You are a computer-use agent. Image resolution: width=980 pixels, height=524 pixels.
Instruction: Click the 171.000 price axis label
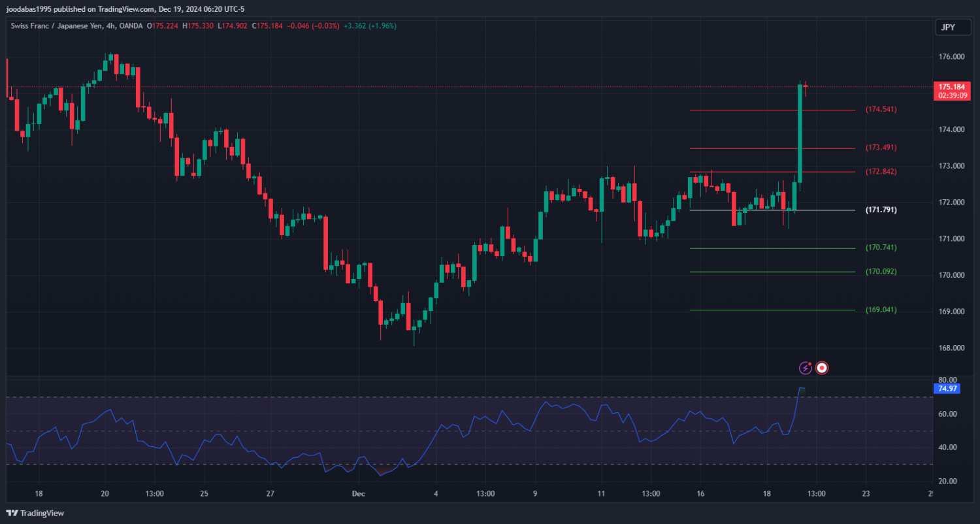951,238
